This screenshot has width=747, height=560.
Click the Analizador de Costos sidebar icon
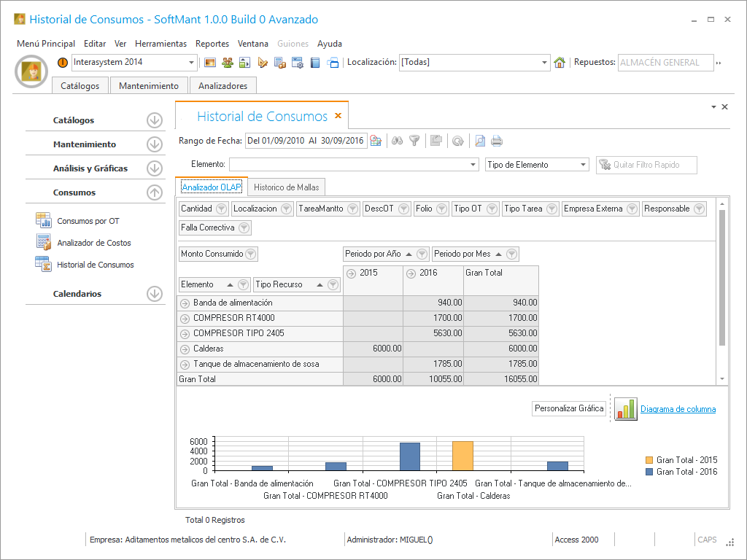43,243
